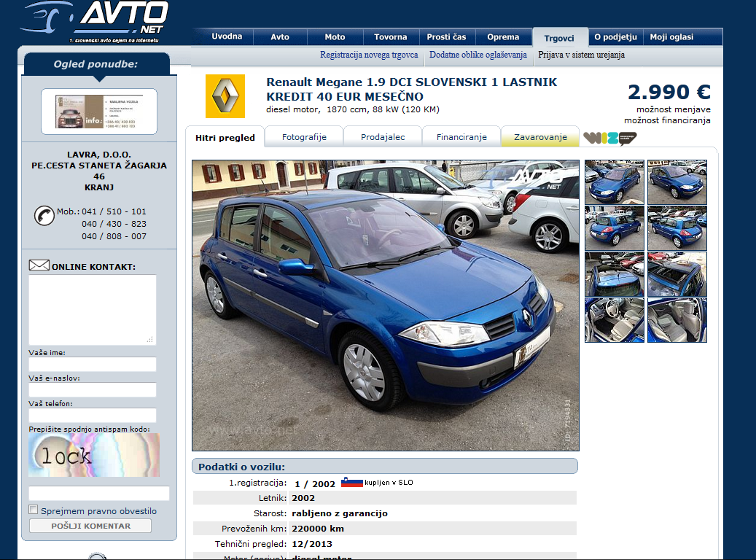
Task: Click the Podatki o vozilu header
Action: (x=385, y=467)
